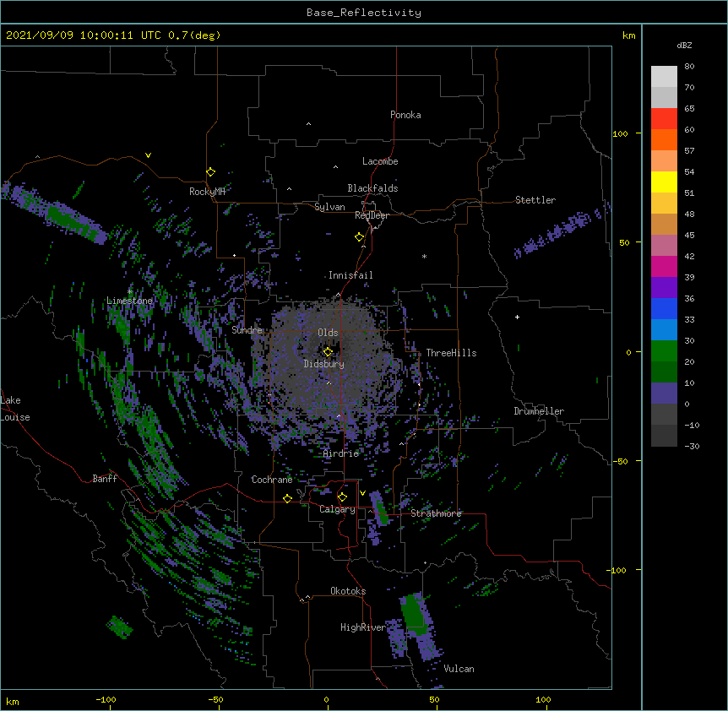Click the Okotoks label
The height and width of the screenshot is (711, 728).
click(348, 591)
